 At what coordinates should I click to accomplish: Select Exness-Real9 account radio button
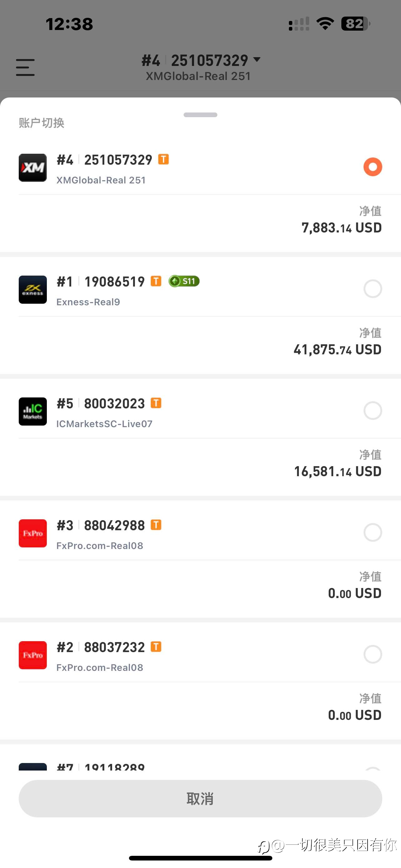pos(373,289)
